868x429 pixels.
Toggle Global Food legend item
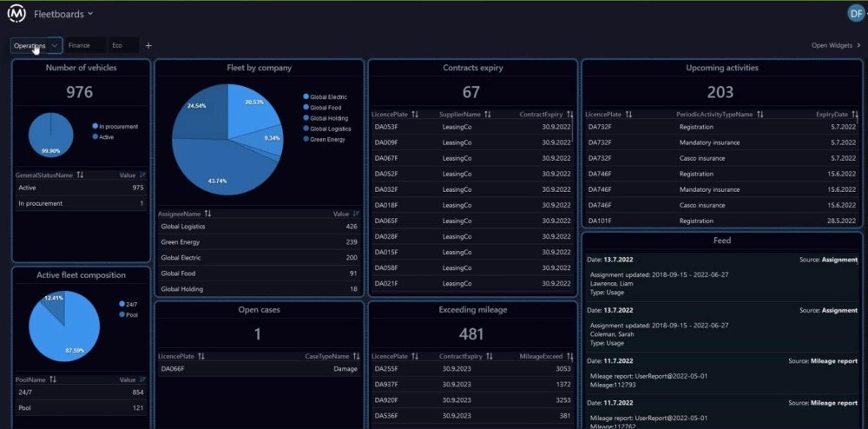coord(322,108)
